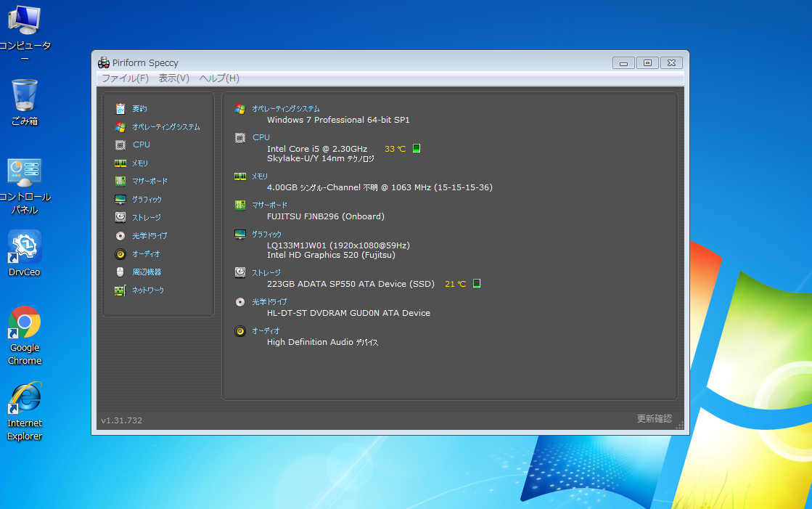The width and height of the screenshot is (812, 509).
Task: Open the メモリ heading link in summary
Action: click(260, 176)
